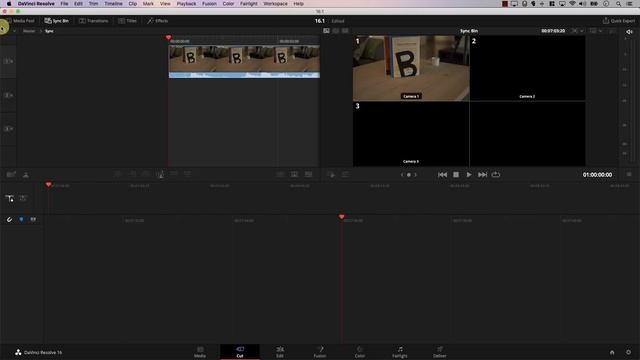Click the blue marker icon on timeline
Viewport: 640px width, 360px height.
pyautogui.click(x=21, y=220)
